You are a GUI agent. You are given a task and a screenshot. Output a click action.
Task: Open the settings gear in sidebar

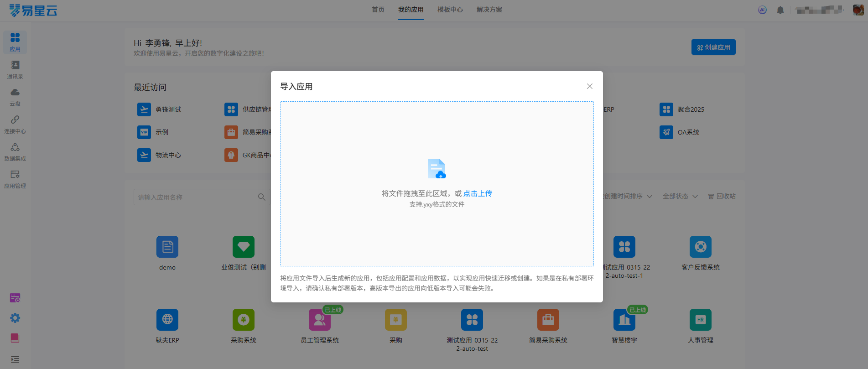pyautogui.click(x=15, y=318)
